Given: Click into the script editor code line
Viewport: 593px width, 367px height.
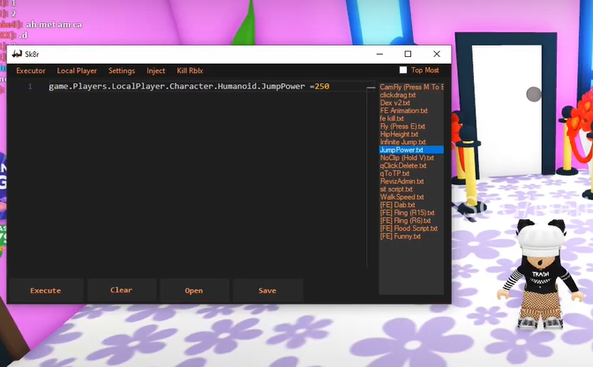Looking at the screenshot, I should [x=189, y=86].
